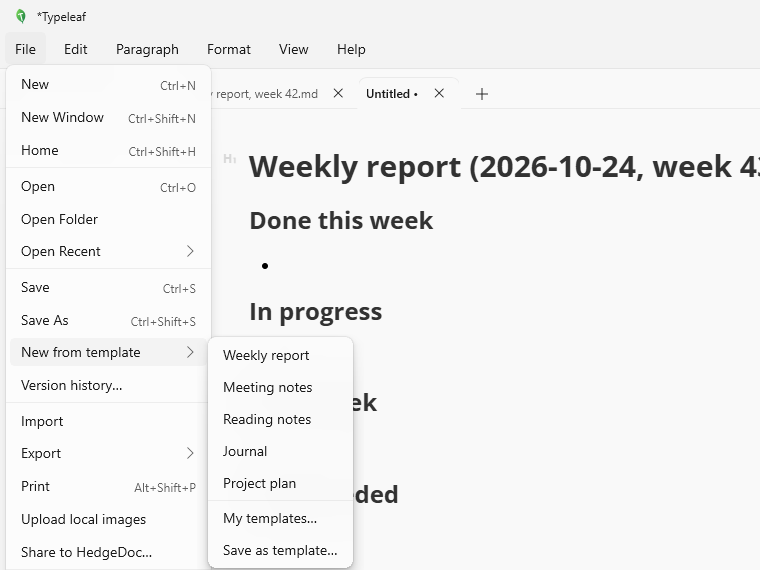Viewport: 760px width, 570px height.
Task: Pick the Weekly report template
Action: (280, 355)
